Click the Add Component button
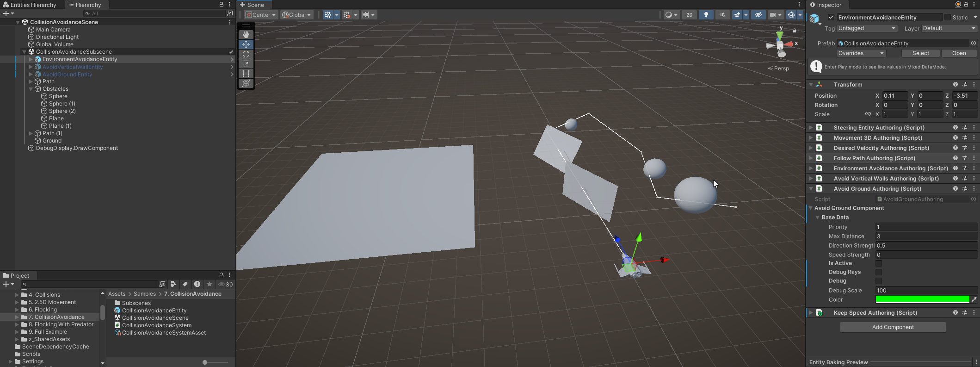The height and width of the screenshot is (367, 980). [x=893, y=327]
